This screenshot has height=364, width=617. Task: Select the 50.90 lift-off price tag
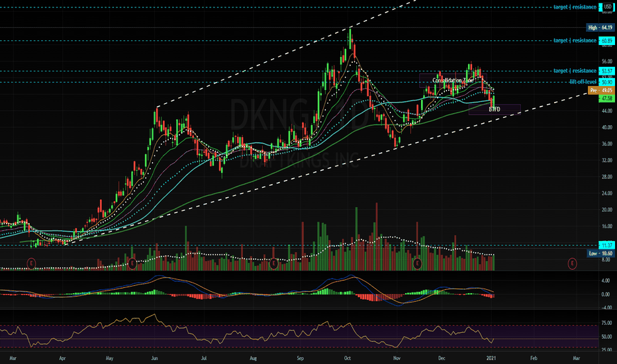coord(606,82)
